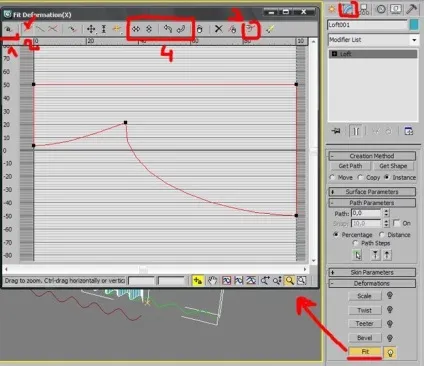Select Copy creation method radio

[360, 177]
